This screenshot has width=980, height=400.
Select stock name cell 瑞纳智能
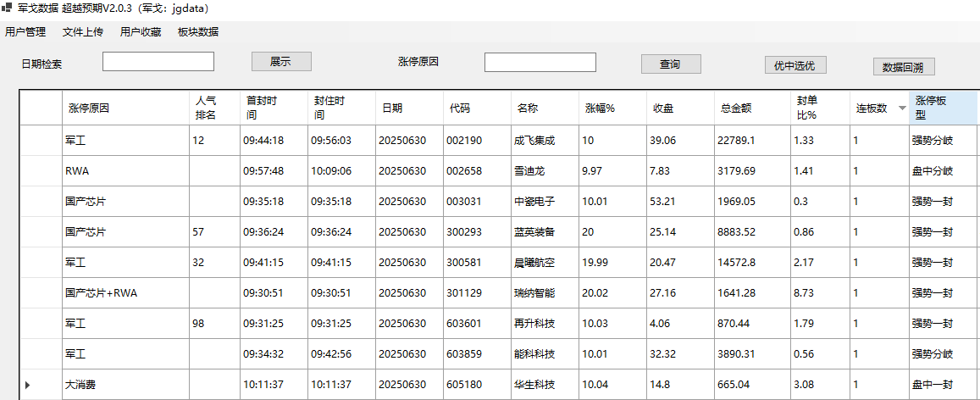pos(545,293)
